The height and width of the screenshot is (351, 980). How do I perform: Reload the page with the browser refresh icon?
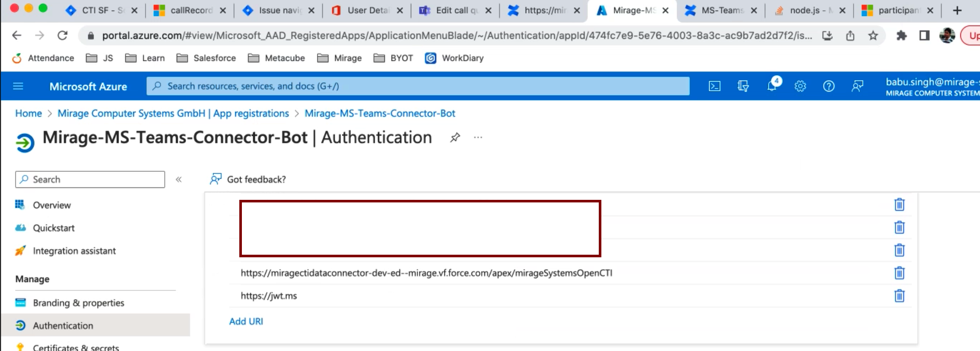pyautogui.click(x=63, y=35)
